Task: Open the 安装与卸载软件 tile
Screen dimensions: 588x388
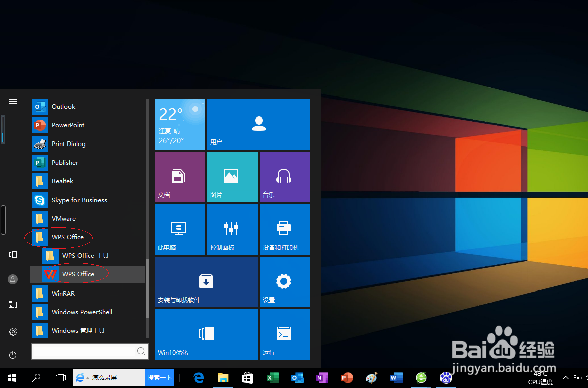Action: [206, 282]
